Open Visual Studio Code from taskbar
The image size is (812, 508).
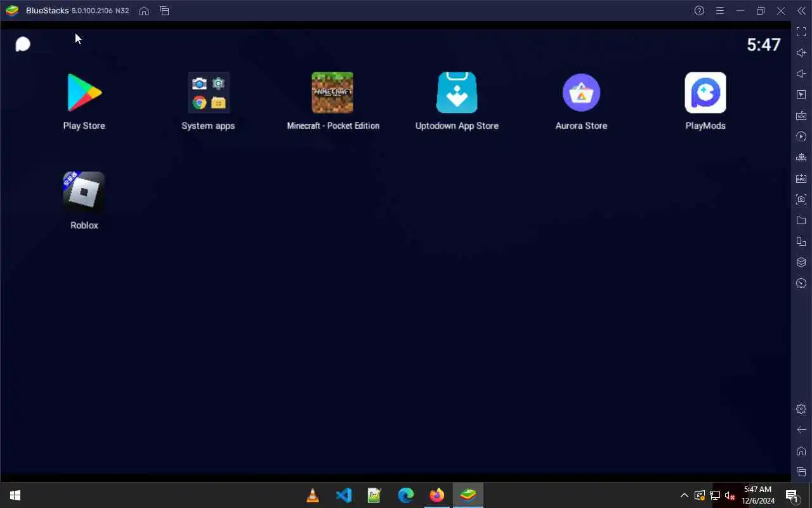(344, 495)
